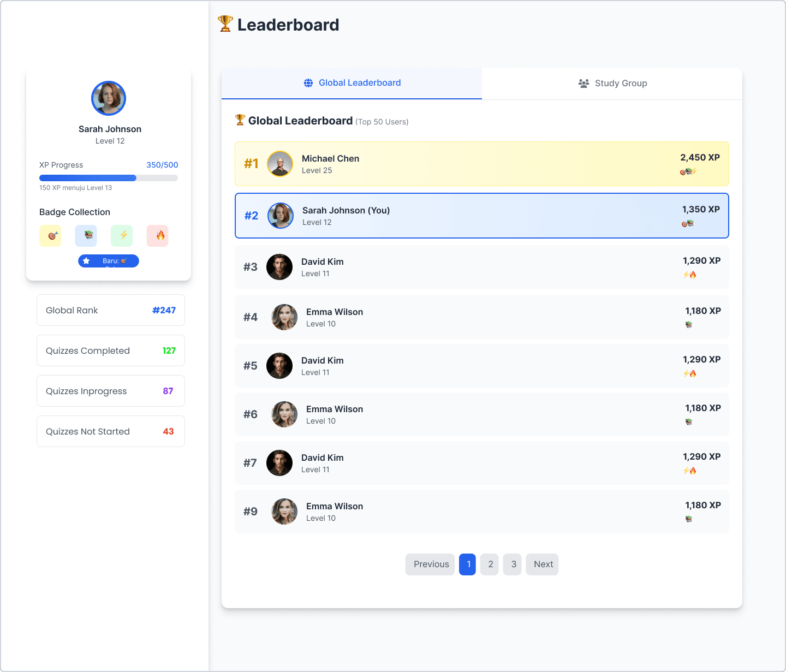This screenshot has width=786, height=672.
Task: Click the "1,350 XP" score
Action: click(x=701, y=209)
